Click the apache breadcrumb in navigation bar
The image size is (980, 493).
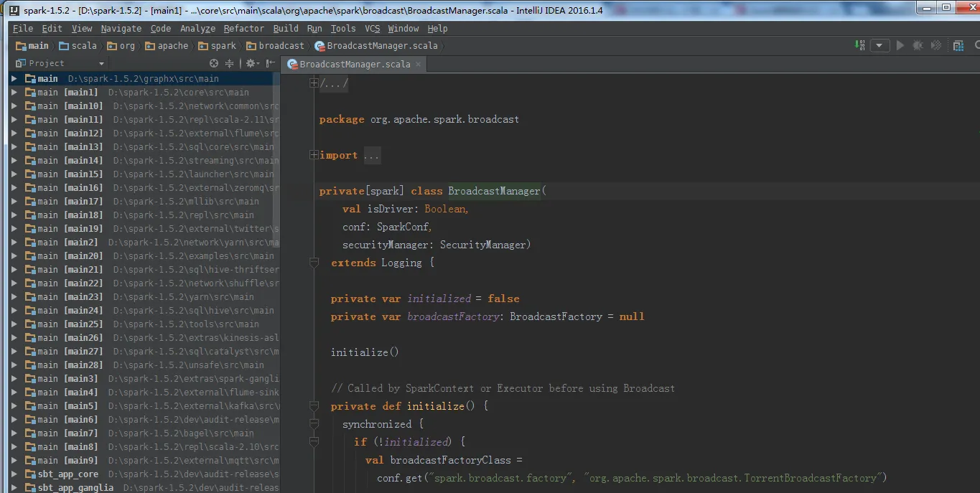172,46
